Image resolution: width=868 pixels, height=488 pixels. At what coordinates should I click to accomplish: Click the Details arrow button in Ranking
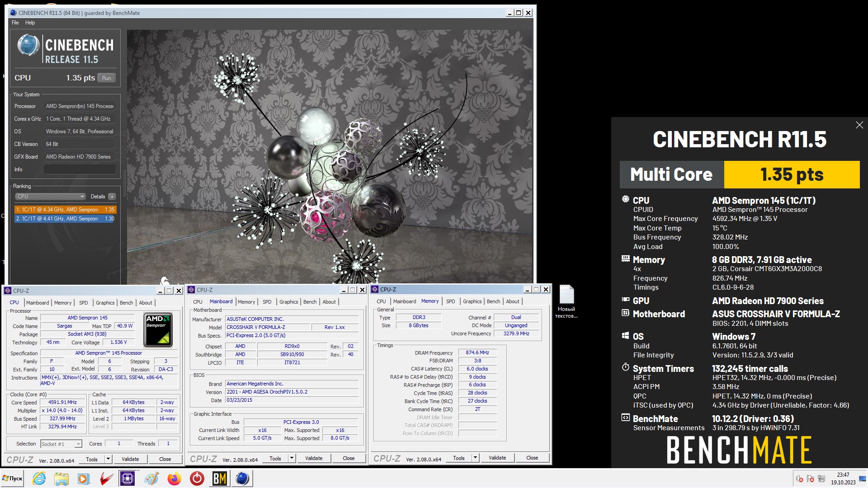[x=112, y=197]
